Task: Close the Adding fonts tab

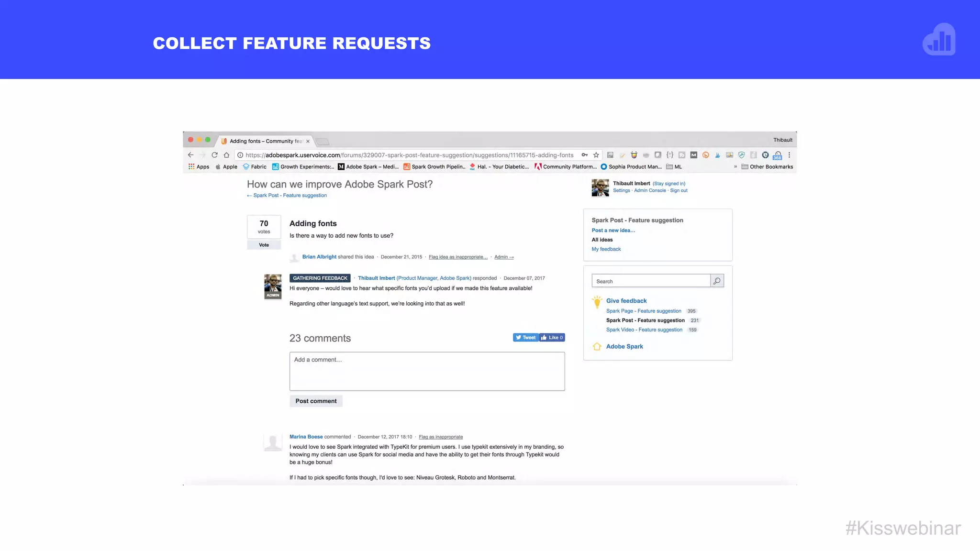Action: (x=308, y=141)
